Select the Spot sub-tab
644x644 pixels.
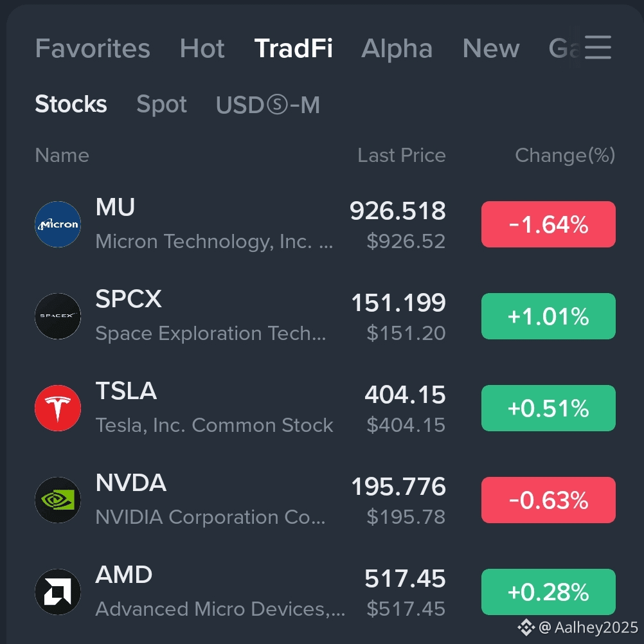pyautogui.click(x=162, y=104)
